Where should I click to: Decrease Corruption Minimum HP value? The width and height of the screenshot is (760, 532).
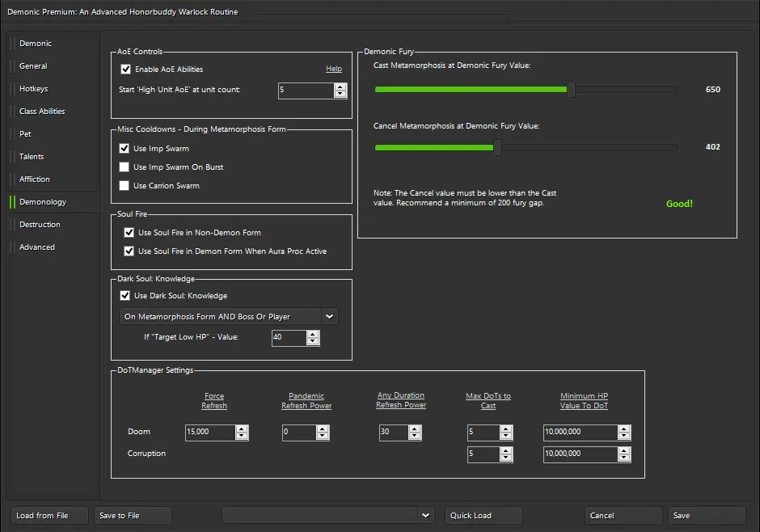[624, 458]
